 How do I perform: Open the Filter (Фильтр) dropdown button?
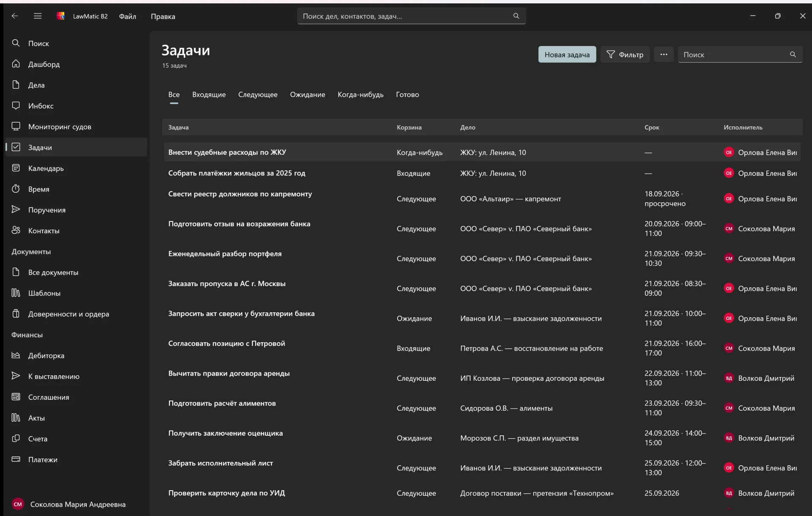[x=625, y=55]
